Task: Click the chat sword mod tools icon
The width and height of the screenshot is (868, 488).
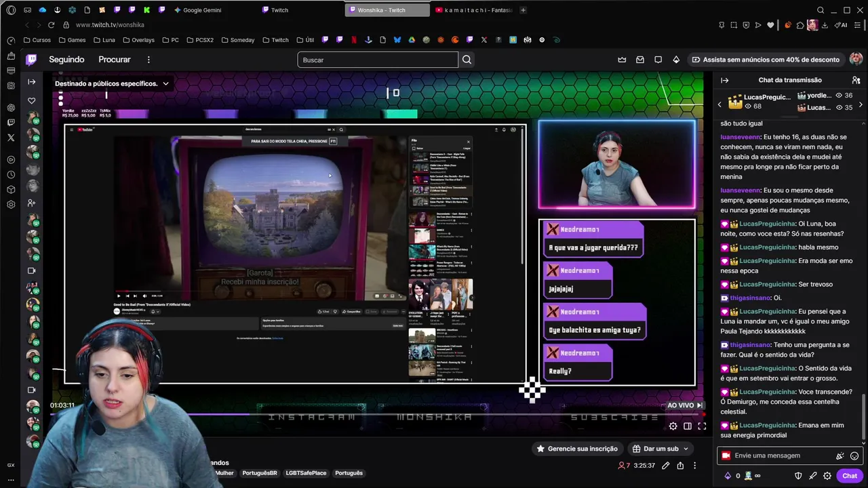Action: [x=812, y=476]
